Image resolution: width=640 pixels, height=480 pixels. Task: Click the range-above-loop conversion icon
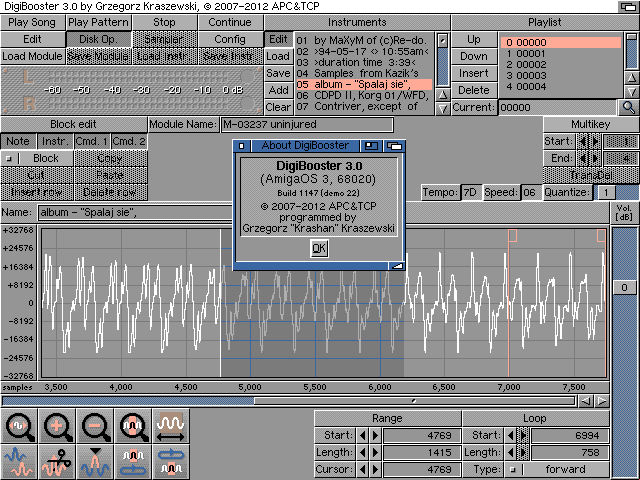pyautogui.click(x=133, y=462)
